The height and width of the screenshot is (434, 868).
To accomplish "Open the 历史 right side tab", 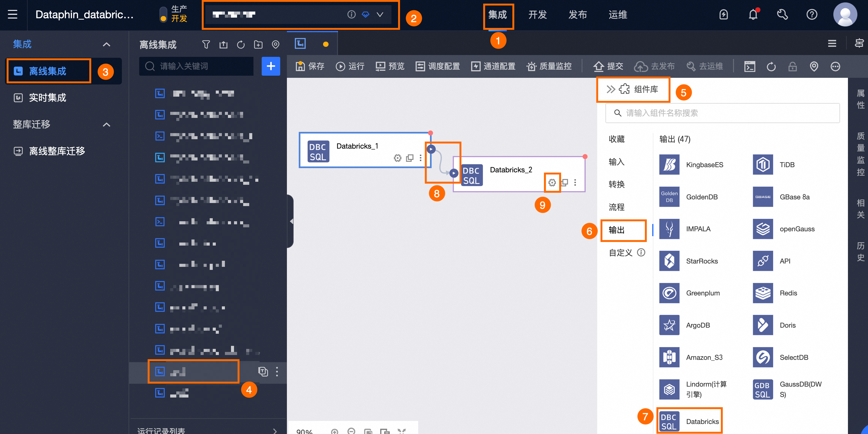I will [861, 252].
